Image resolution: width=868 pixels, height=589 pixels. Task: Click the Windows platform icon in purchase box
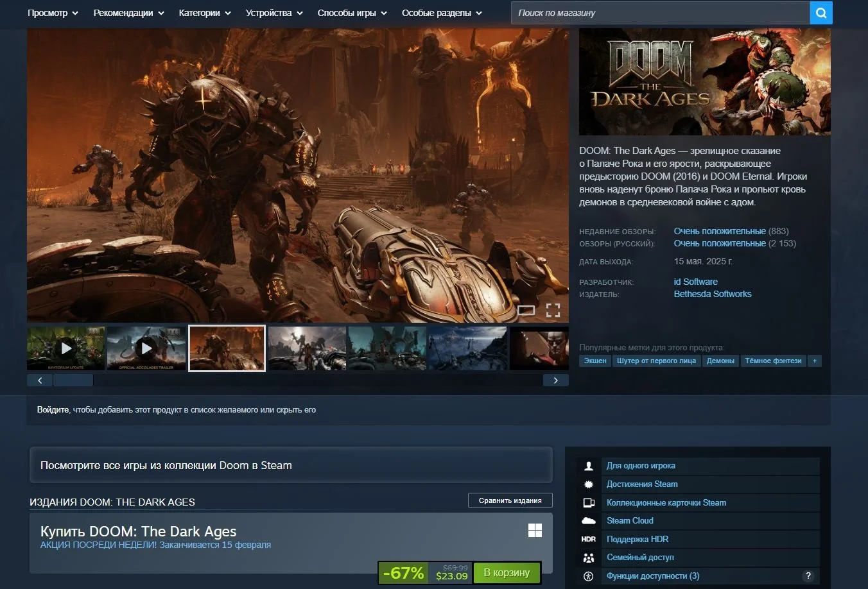tap(535, 530)
